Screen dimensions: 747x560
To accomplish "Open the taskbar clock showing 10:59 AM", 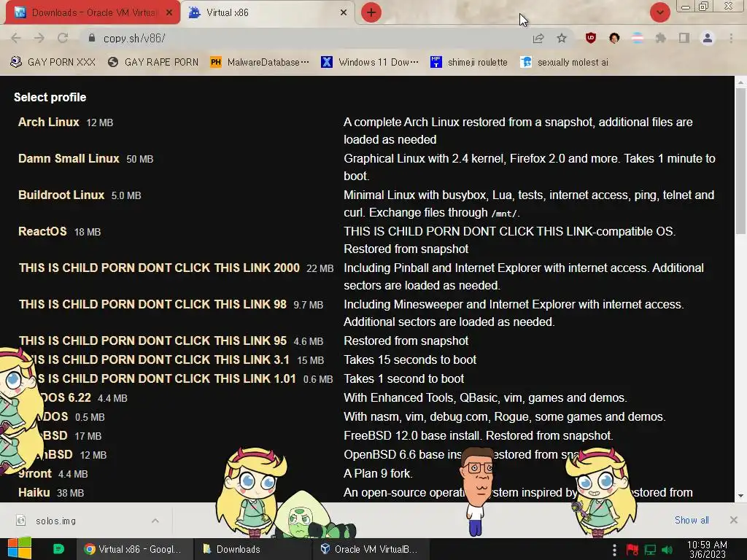I will (x=707, y=550).
